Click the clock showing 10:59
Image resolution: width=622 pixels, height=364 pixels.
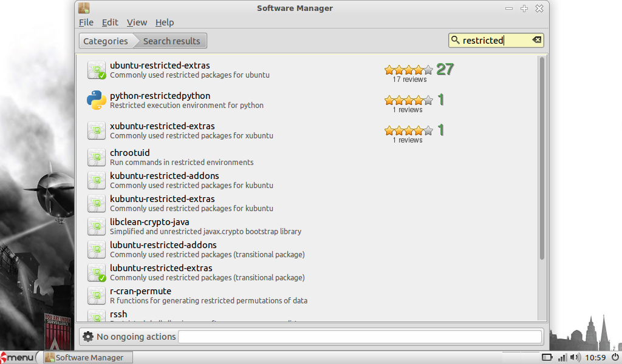click(595, 358)
